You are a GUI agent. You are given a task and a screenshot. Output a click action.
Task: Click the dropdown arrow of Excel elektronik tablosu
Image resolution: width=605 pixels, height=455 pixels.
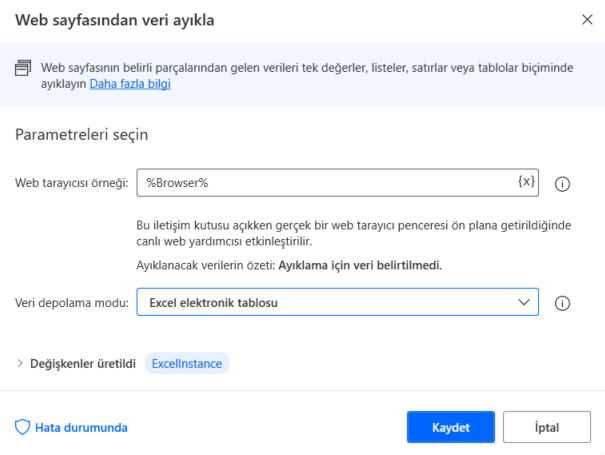pos(523,302)
